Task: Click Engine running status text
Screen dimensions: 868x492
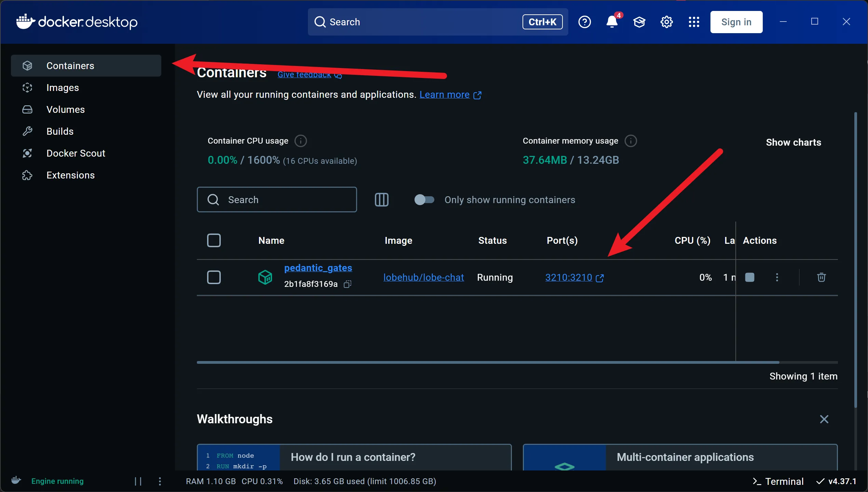Action: click(57, 481)
